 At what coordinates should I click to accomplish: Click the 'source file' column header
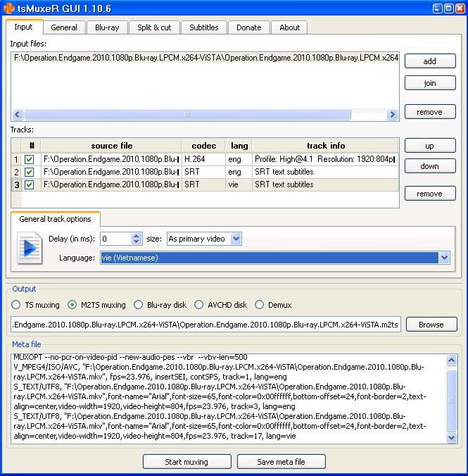tap(111, 146)
